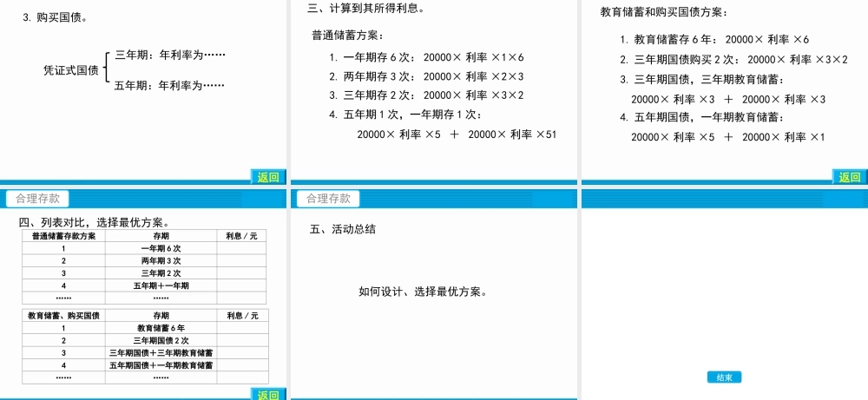Screen dimensions: 868x400
Task: Click the 凭证式国债 label
Action: click(71, 70)
